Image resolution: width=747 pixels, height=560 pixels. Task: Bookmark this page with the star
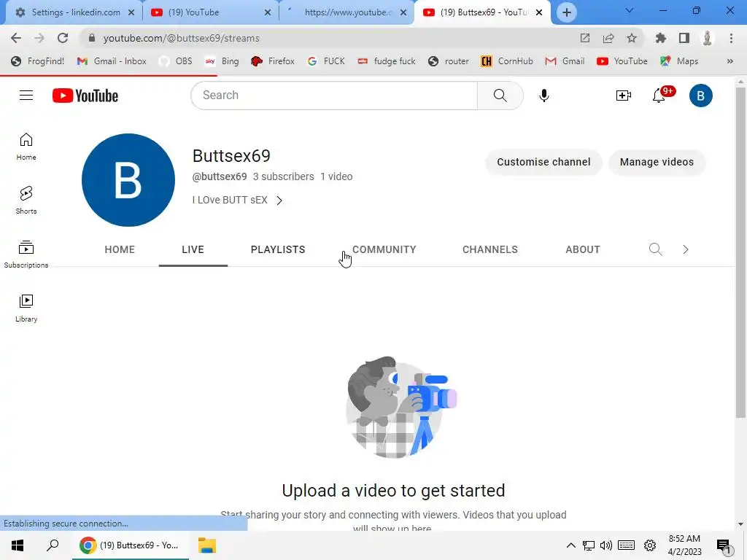[x=631, y=38]
